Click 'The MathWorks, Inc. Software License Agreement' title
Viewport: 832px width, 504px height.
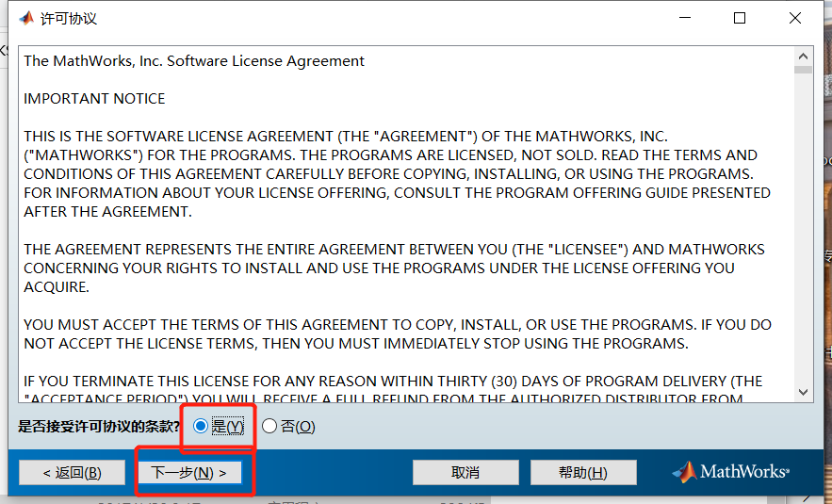click(x=194, y=61)
